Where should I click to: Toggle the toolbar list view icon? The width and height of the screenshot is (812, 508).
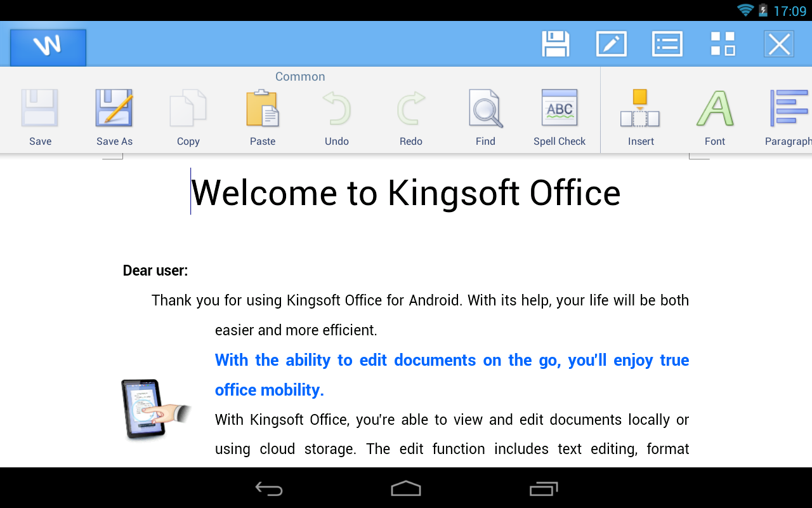[667, 44]
